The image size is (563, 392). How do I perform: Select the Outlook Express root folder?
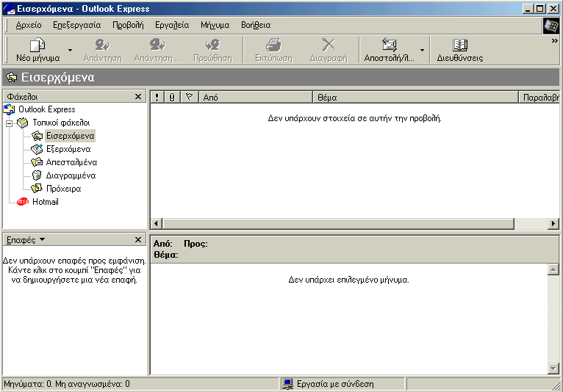tap(47, 109)
